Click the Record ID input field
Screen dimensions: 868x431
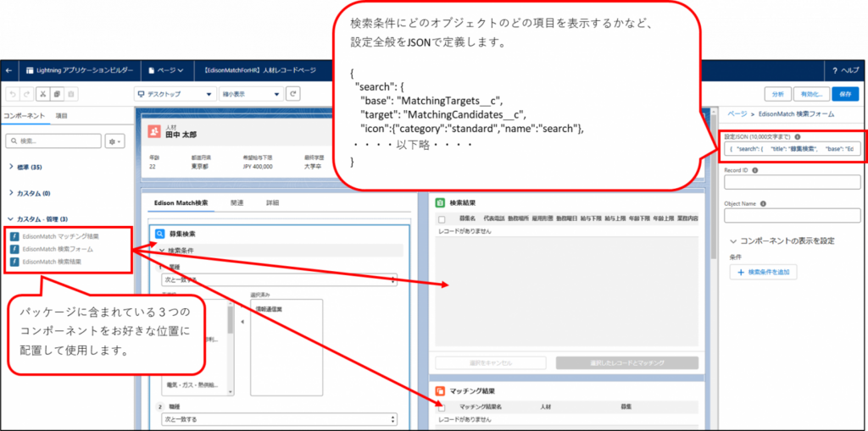tap(792, 182)
